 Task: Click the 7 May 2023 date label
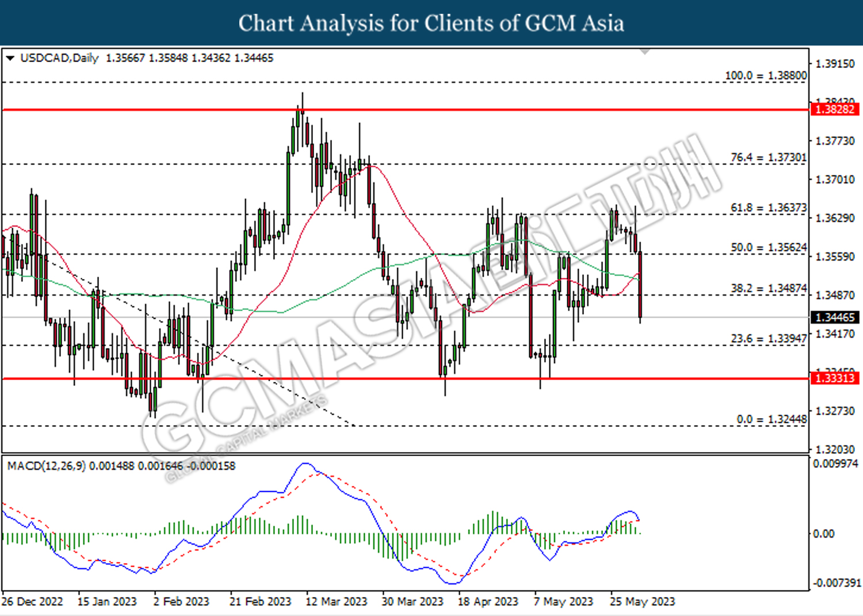click(x=563, y=602)
